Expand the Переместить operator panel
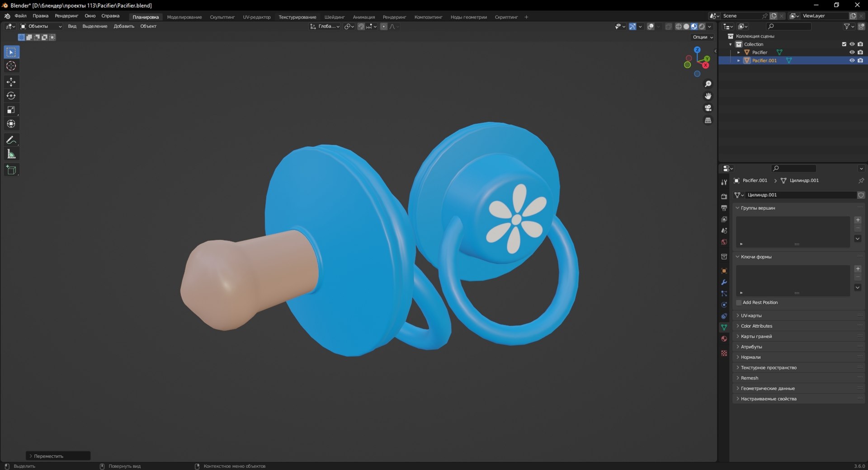 coord(58,456)
